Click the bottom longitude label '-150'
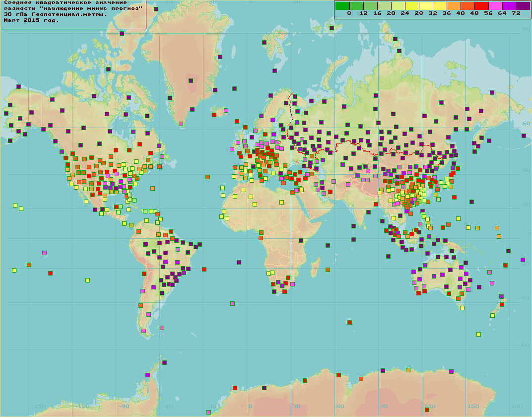Viewport: 532px width, 417px height. click(x=38, y=406)
